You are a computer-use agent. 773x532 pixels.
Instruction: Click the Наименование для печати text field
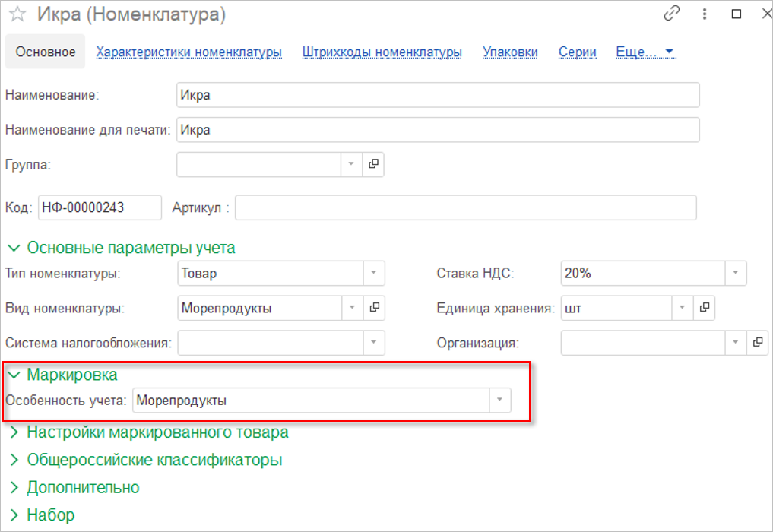pos(437,129)
